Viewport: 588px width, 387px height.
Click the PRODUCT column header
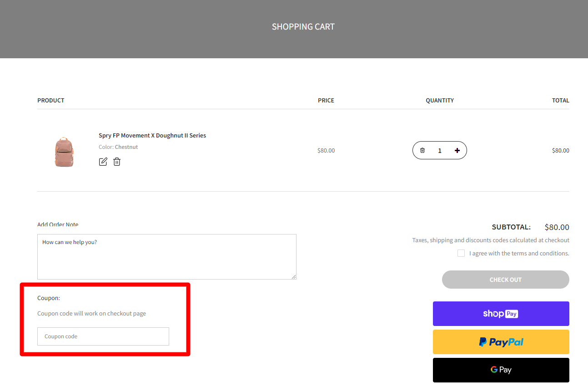(50, 100)
